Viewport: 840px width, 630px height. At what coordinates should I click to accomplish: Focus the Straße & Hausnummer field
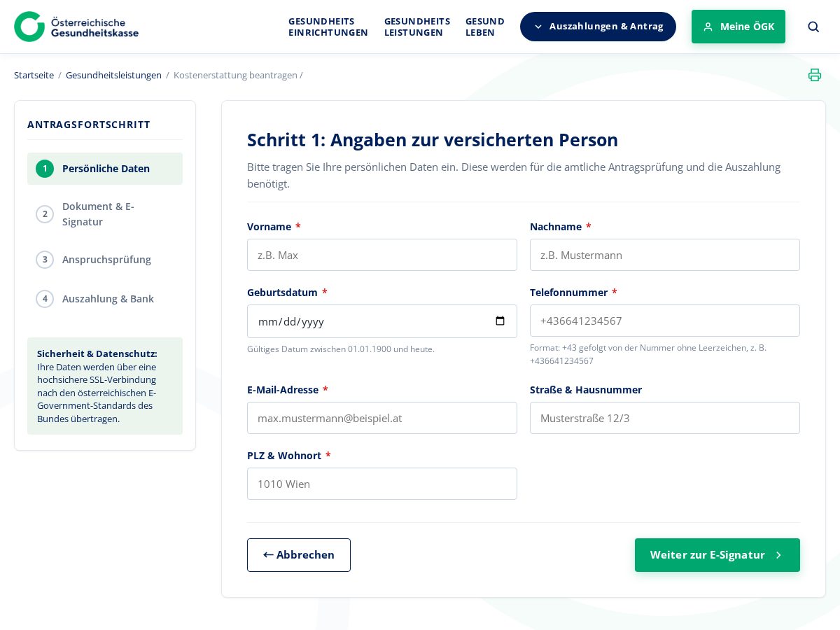point(665,418)
